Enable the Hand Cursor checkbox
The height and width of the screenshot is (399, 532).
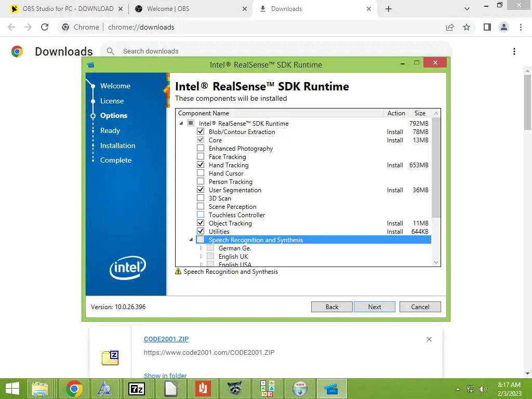point(201,173)
